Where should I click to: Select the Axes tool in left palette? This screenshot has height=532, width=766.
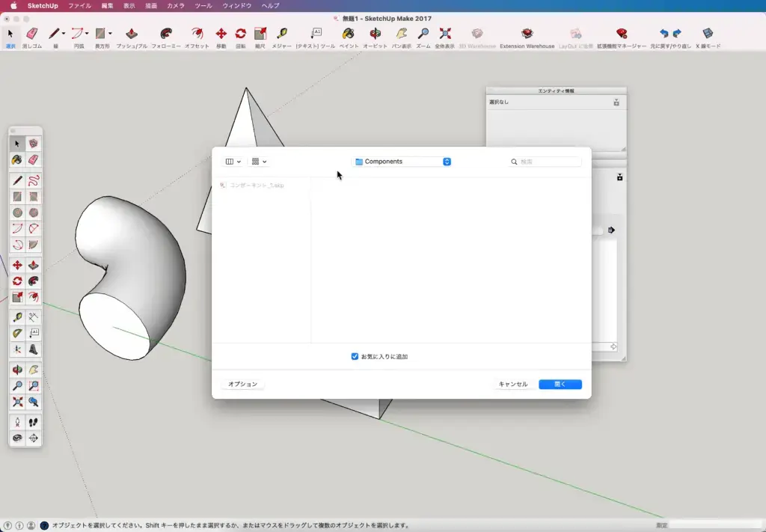tap(18, 349)
